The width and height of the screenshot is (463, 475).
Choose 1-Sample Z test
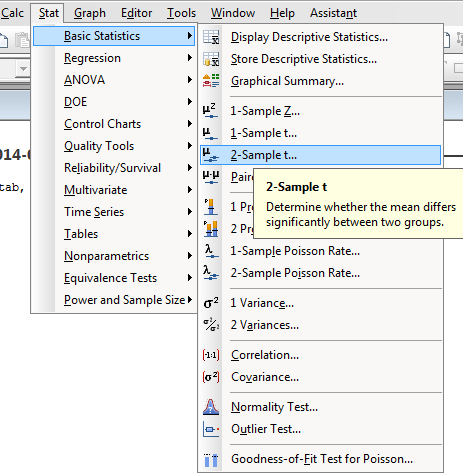point(321,111)
